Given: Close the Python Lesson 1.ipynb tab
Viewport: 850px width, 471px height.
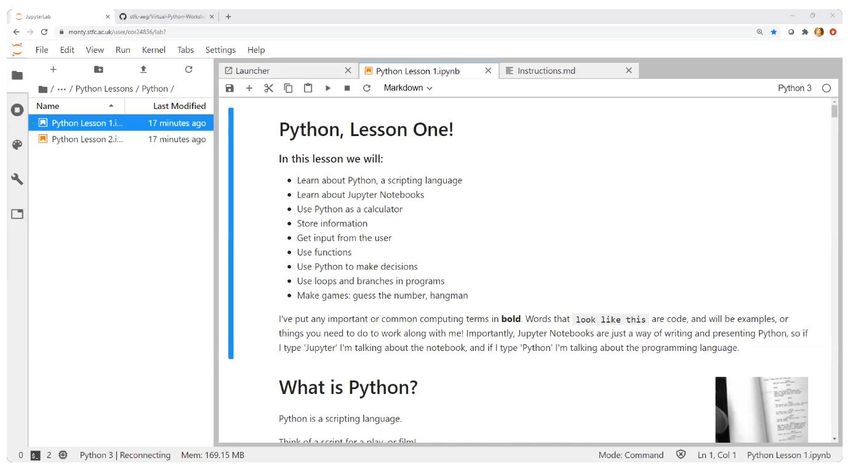Looking at the screenshot, I should [488, 70].
